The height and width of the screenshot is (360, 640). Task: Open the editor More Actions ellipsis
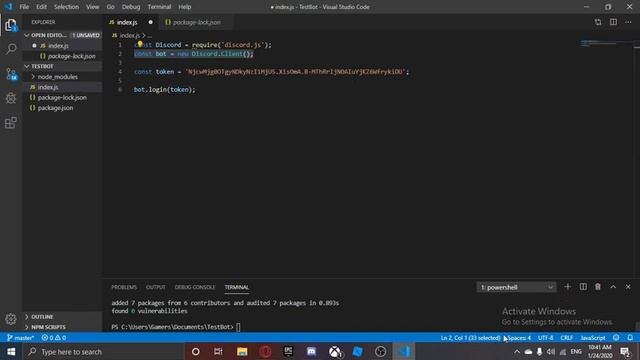[x=628, y=22]
